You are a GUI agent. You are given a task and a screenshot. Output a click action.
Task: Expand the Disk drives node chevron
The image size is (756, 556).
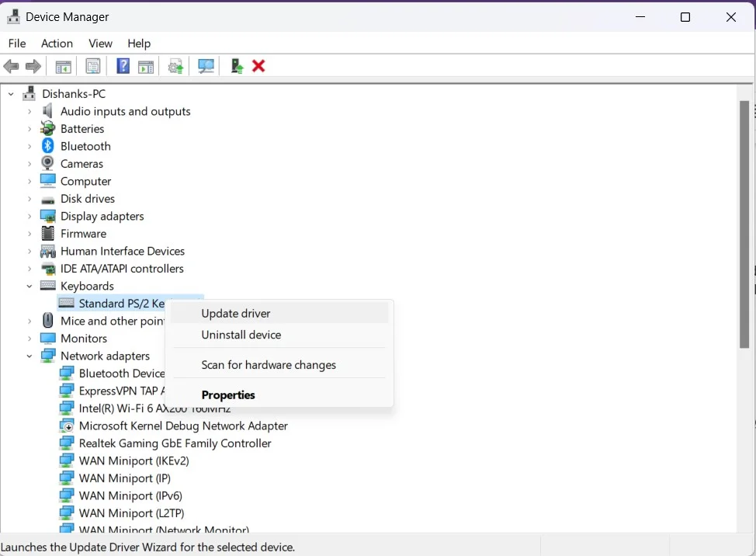[29, 199]
